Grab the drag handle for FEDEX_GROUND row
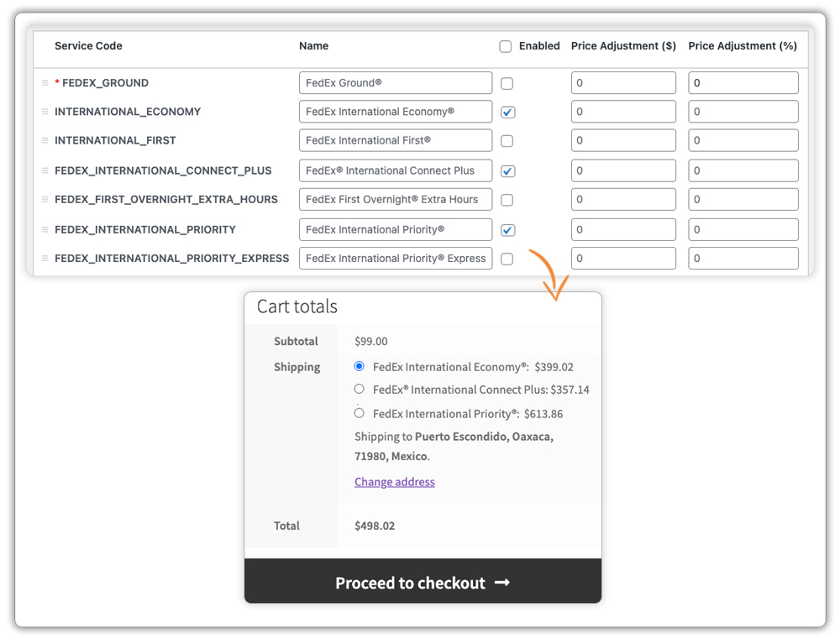This screenshot has height=639, width=840. click(45, 83)
